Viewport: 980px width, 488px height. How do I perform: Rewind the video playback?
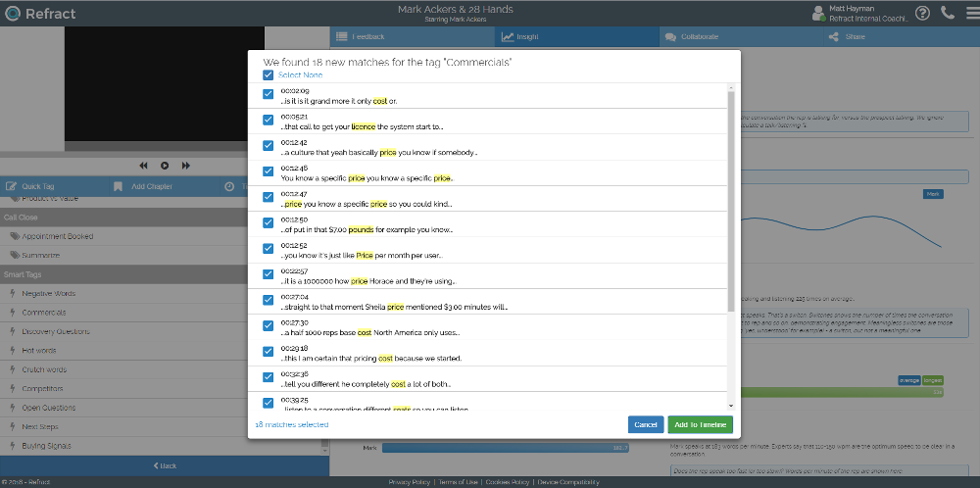pos(143,166)
